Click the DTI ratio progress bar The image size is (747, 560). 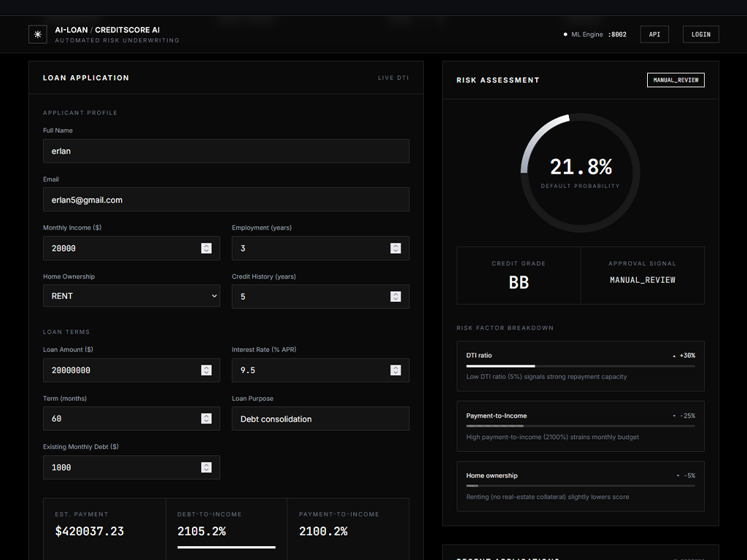tap(580, 366)
